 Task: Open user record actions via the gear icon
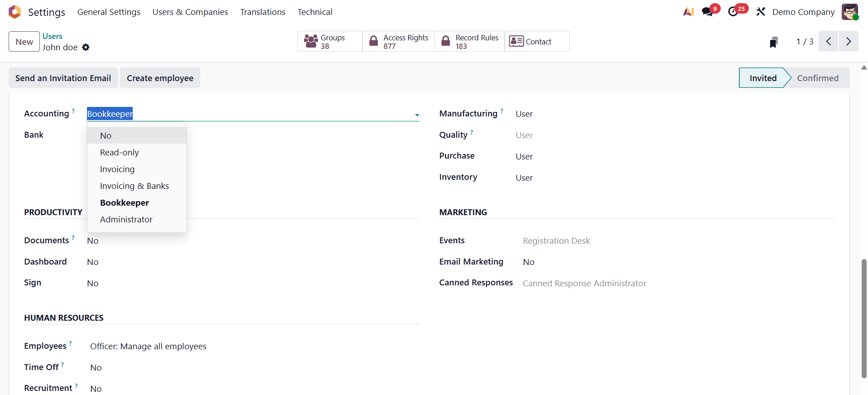86,47
